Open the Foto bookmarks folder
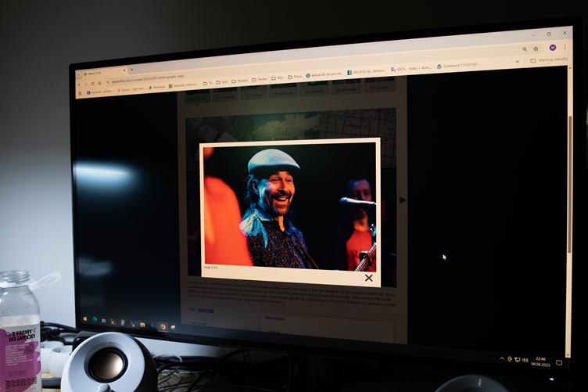The image size is (588, 392). point(222,81)
